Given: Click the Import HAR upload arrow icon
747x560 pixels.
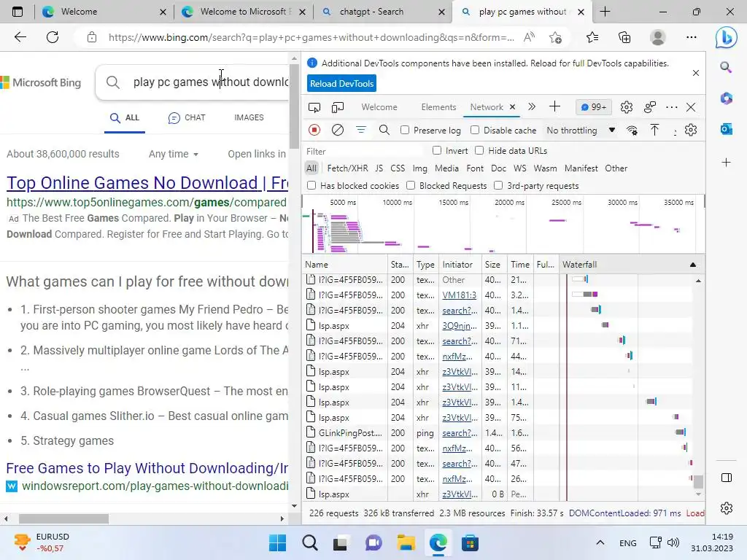Looking at the screenshot, I should (x=655, y=130).
